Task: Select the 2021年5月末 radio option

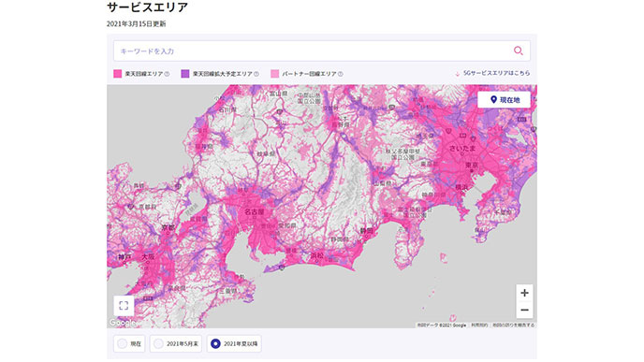Action: (176, 344)
